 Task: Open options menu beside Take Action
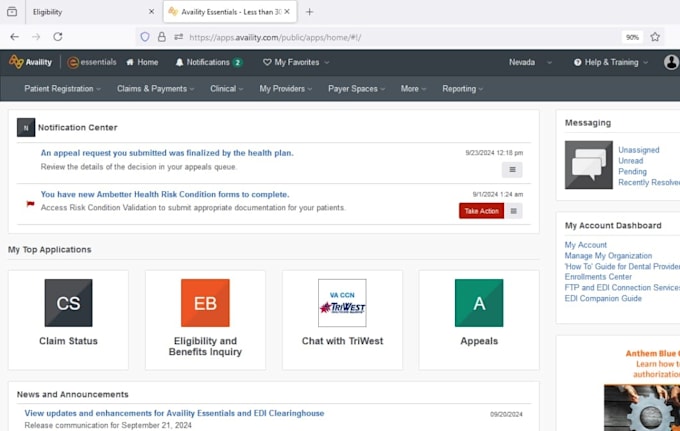pos(513,211)
